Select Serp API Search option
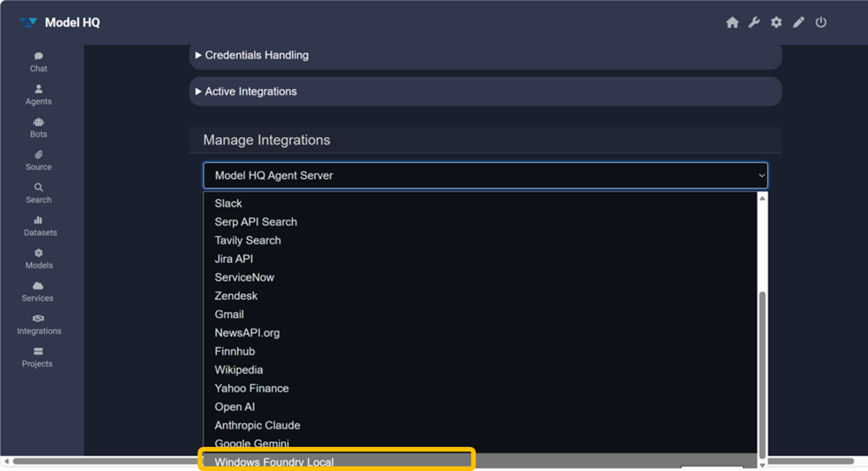The width and height of the screenshot is (868, 471). [x=480, y=222]
